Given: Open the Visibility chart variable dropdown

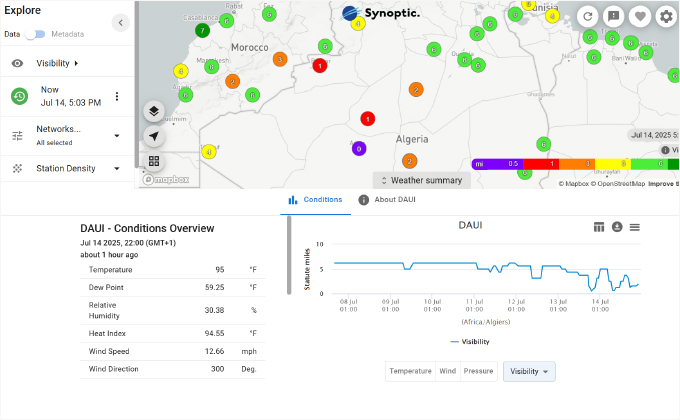Looking at the screenshot, I should 529,371.
